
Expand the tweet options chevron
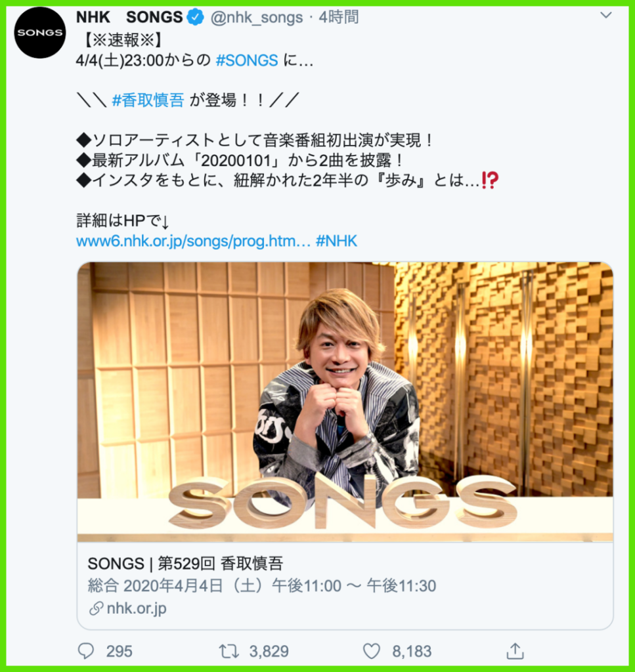(605, 16)
